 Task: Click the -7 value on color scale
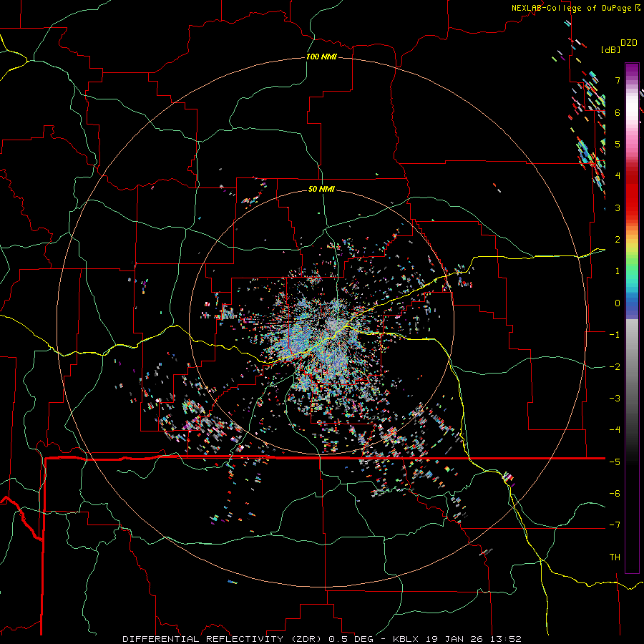tap(615, 525)
